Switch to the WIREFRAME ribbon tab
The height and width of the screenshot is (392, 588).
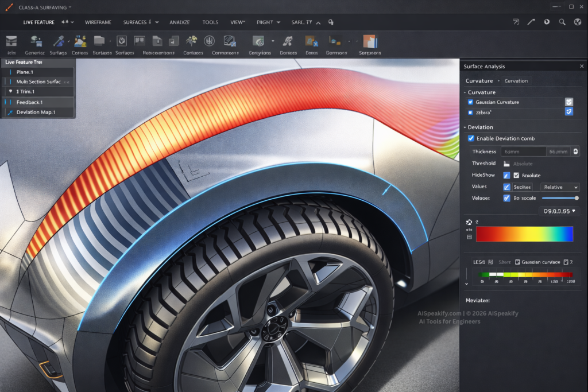tap(98, 22)
